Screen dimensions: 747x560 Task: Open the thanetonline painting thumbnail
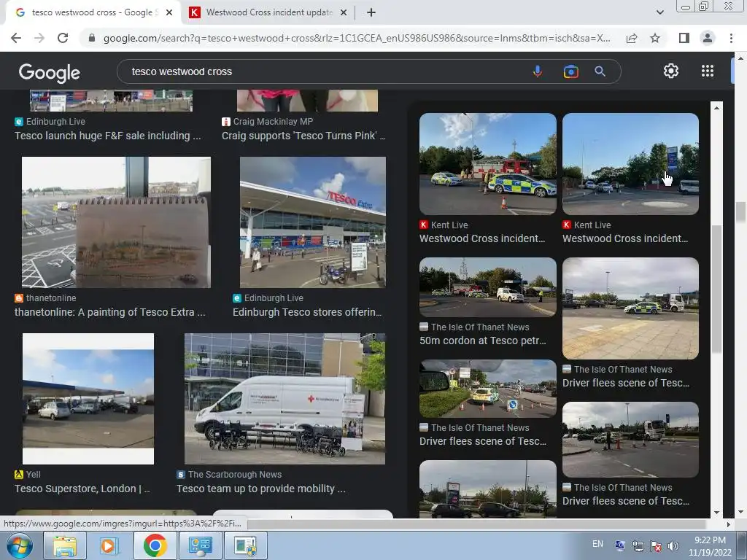pos(116,222)
